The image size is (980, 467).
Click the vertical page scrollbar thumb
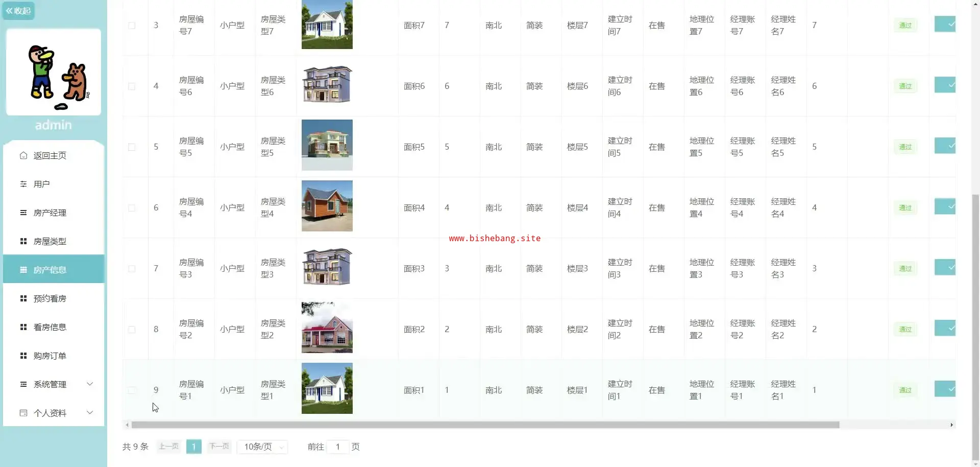pos(975,327)
